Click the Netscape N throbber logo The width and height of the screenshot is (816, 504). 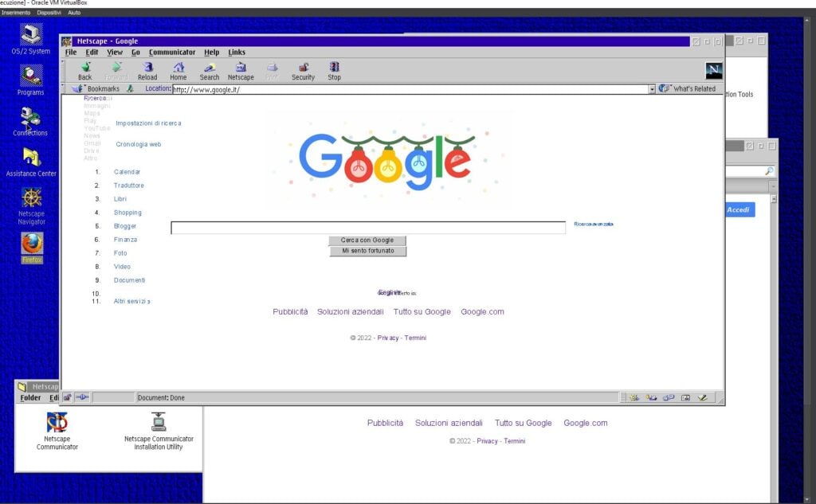tap(713, 70)
